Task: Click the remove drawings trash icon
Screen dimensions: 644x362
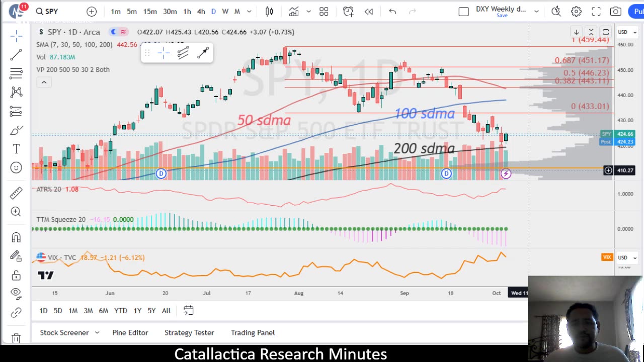Action: (x=16, y=338)
